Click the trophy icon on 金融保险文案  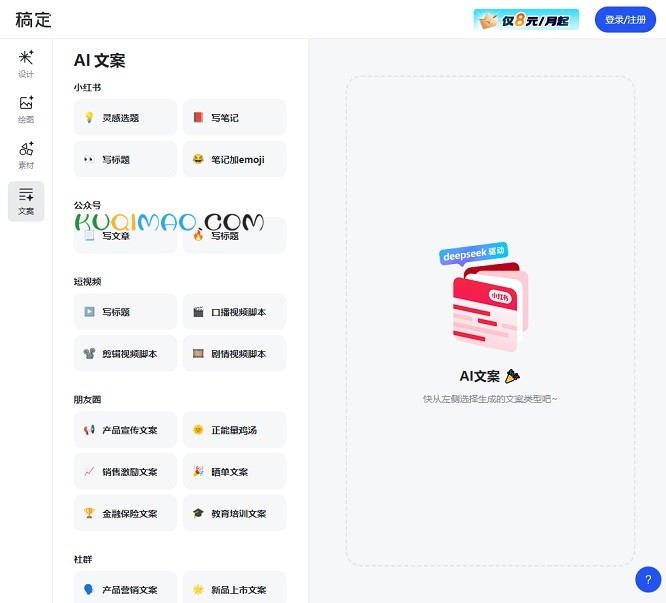click(89, 513)
